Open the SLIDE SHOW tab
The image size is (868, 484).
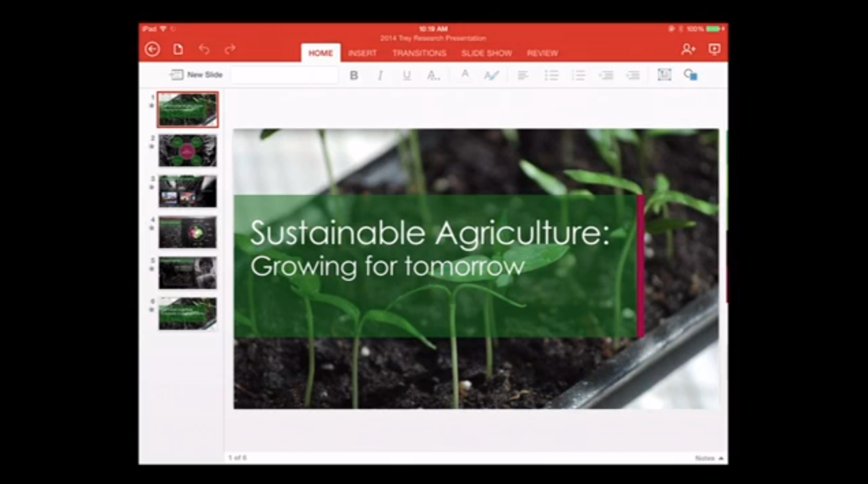tap(487, 53)
